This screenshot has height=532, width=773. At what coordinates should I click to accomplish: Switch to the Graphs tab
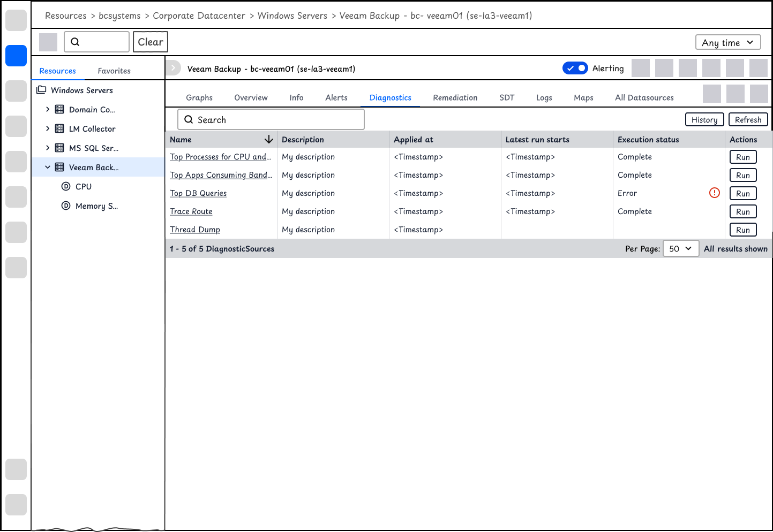(x=199, y=97)
